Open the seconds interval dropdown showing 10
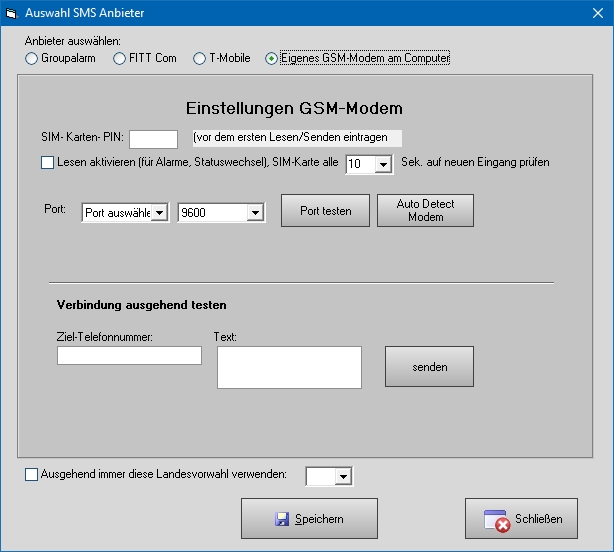614x552 pixels. tap(369, 164)
